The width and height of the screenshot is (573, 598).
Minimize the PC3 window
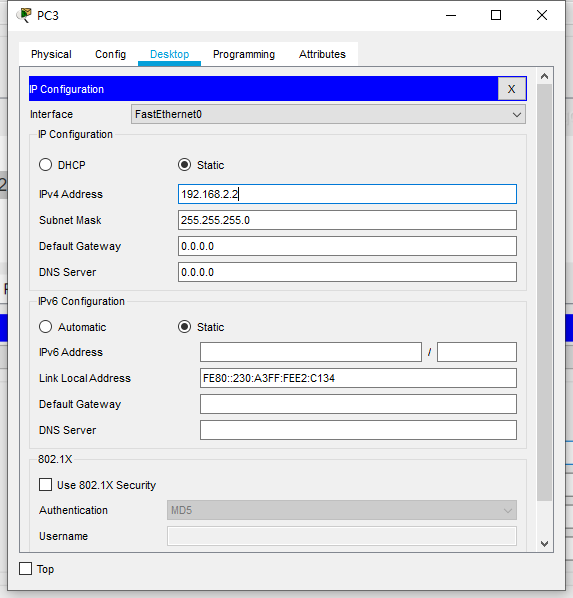click(x=451, y=15)
